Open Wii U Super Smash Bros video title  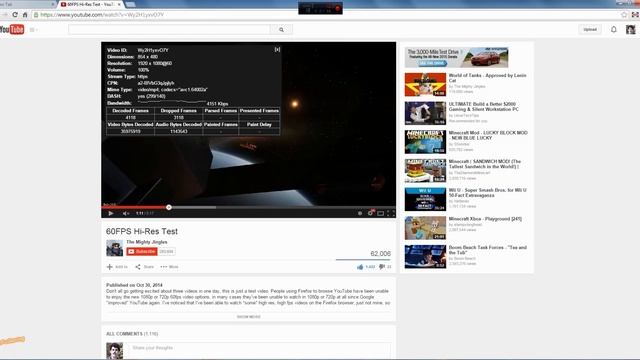coord(487,193)
